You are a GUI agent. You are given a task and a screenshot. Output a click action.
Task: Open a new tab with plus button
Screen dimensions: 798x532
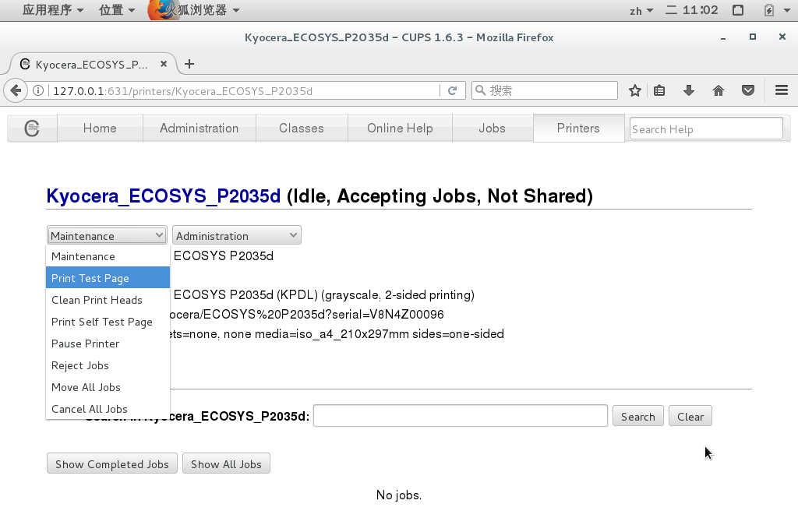pyautogui.click(x=189, y=64)
